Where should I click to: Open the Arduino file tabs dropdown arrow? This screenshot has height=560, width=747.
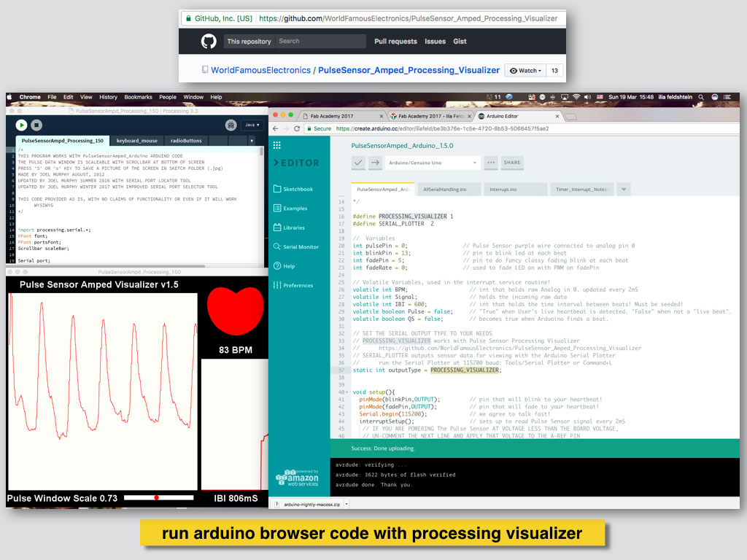point(624,189)
